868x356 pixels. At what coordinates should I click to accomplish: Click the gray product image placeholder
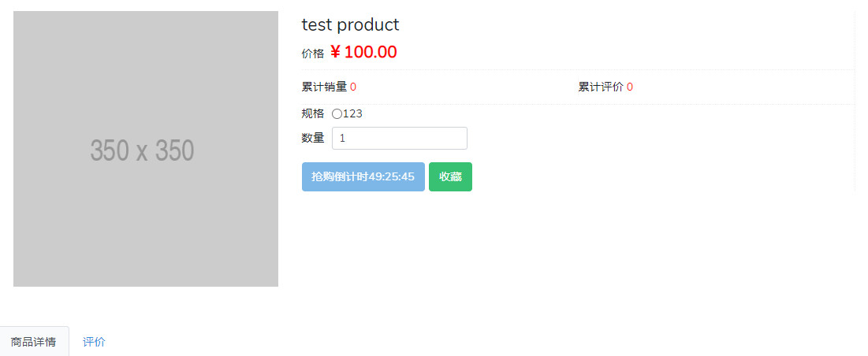point(146,149)
